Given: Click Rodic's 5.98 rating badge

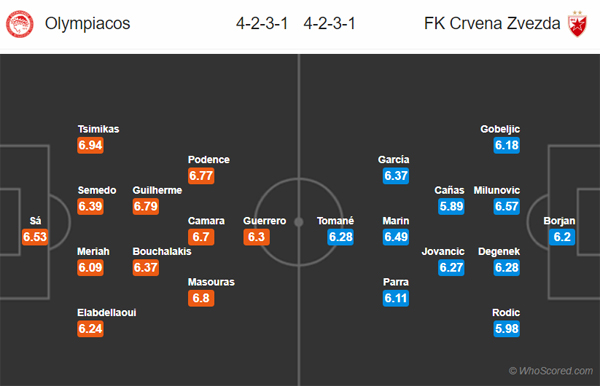Looking at the screenshot, I should (x=507, y=329).
